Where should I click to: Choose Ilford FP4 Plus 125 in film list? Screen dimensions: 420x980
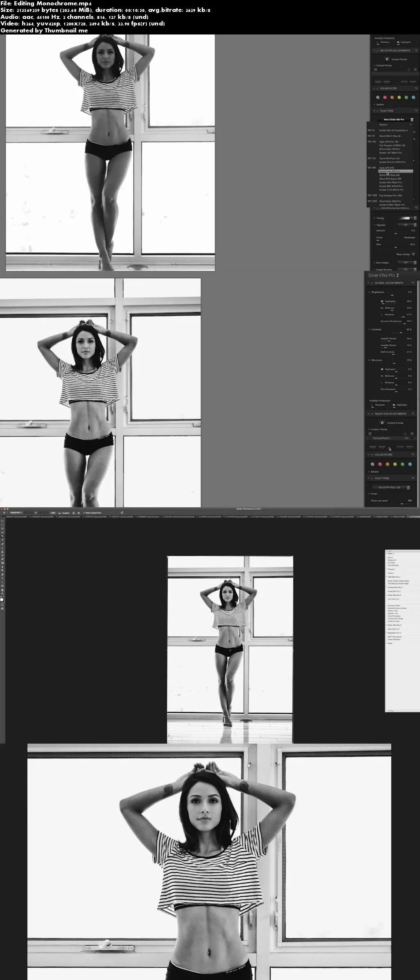click(x=389, y=158)
